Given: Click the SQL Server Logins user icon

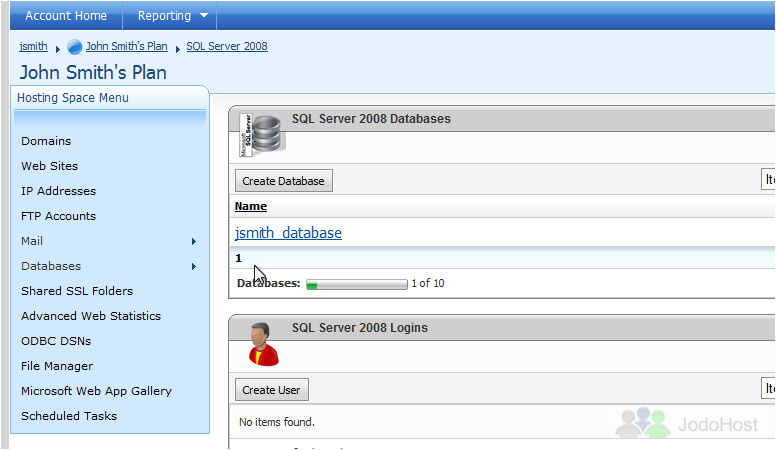Looking at the screenshot, I should tap(264, 345).
